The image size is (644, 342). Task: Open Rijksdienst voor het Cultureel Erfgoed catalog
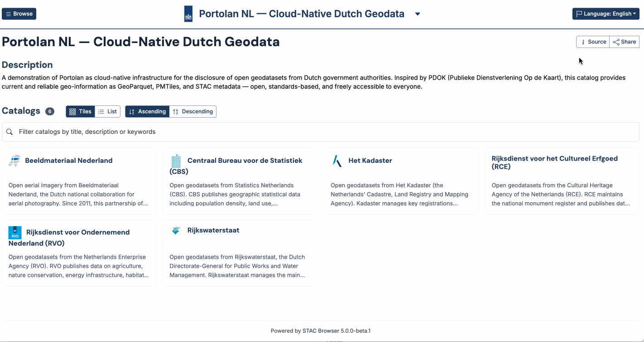point(555,162)
